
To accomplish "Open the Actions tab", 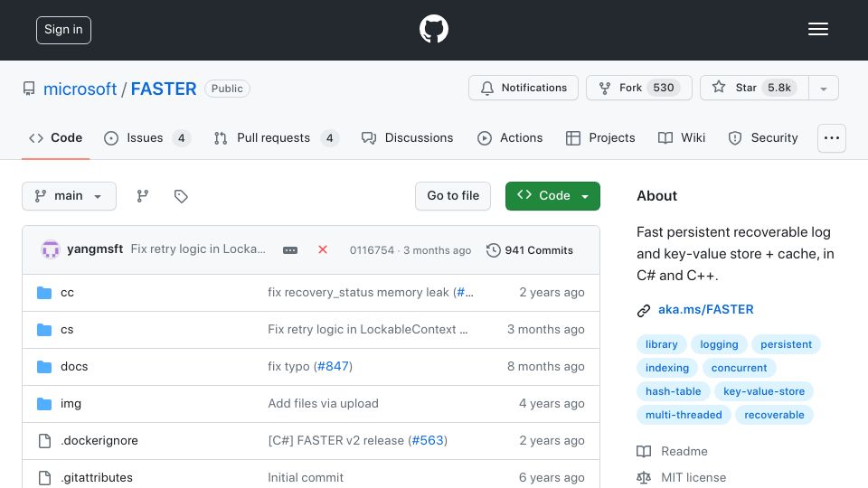I will pyautogui.click(x=509, y=137).
